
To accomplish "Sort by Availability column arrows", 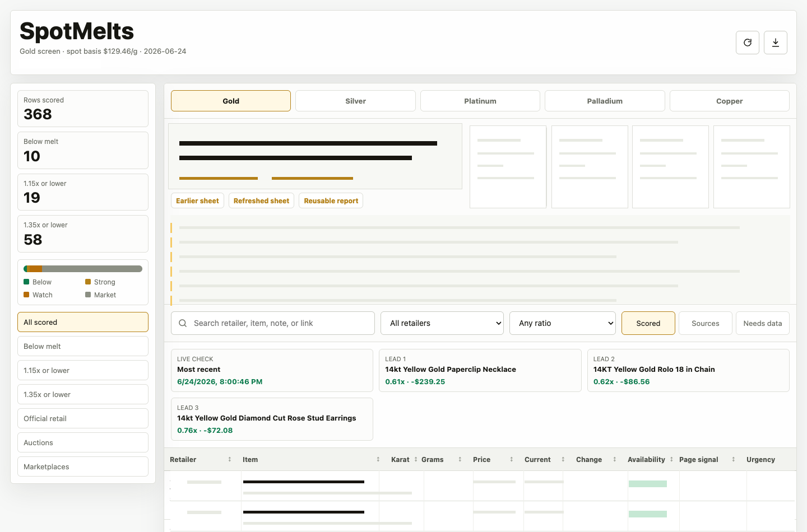I will pos(671,459).
